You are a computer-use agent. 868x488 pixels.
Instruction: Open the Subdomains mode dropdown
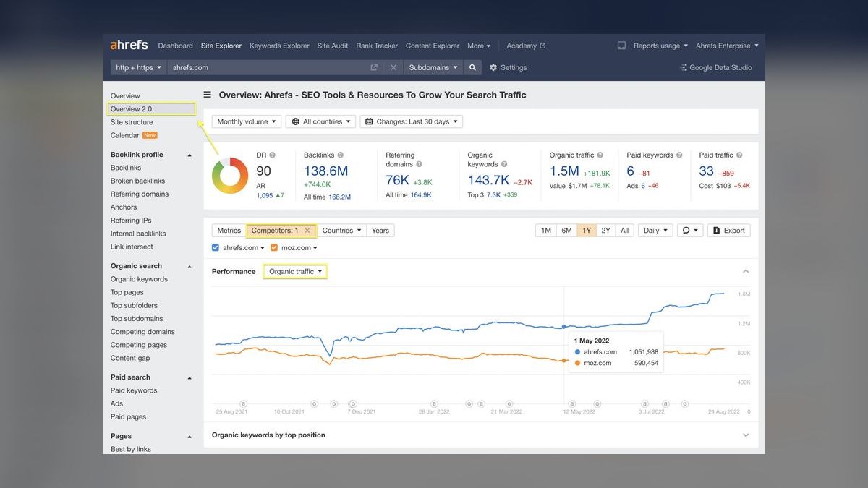coord(433,67)
